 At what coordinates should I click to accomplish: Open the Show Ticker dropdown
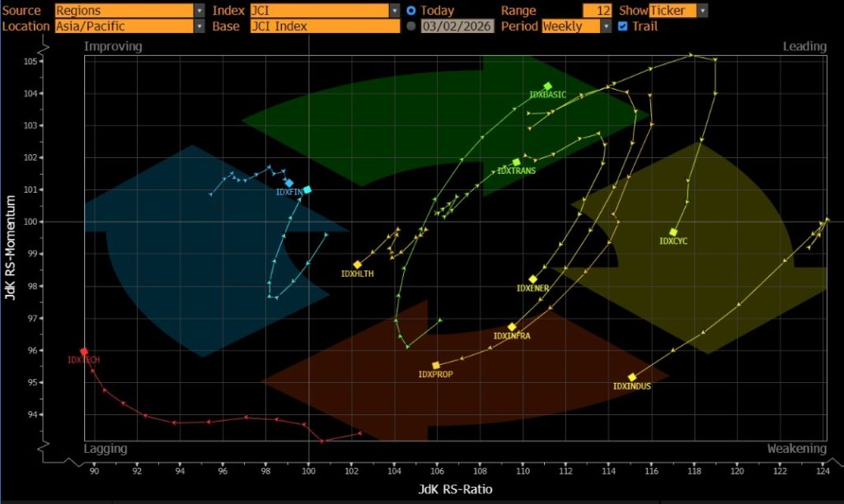tap(701, 11)
